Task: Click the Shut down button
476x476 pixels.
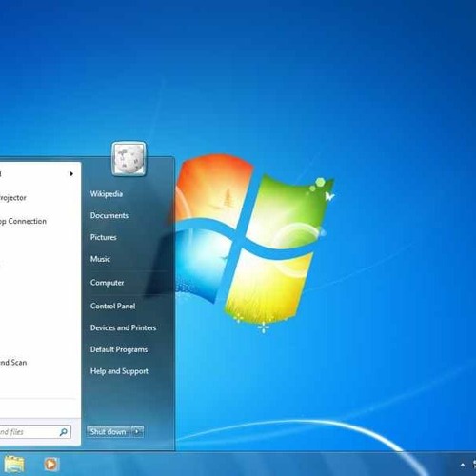Action: pos(109,431)
